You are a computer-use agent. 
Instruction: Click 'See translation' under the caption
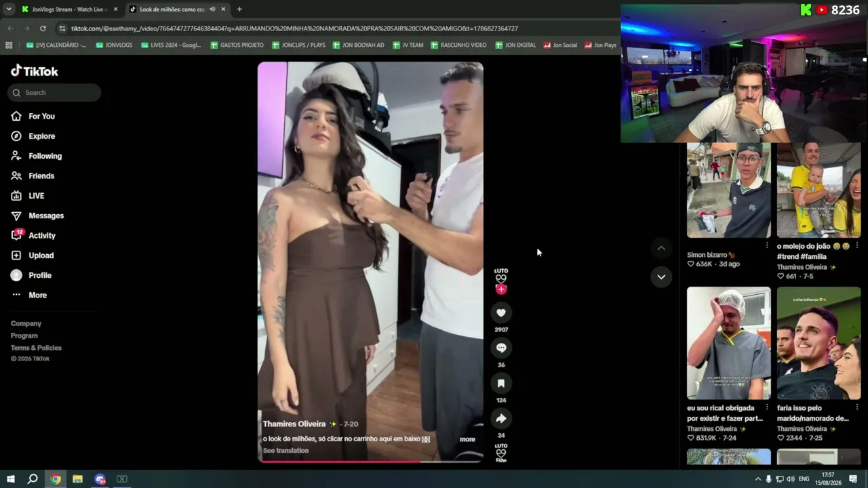[285, 451]
